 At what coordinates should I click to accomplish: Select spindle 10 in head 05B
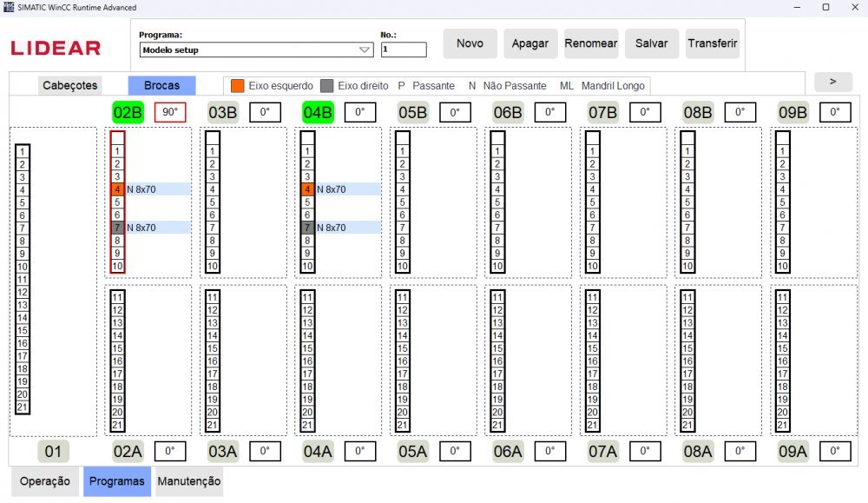pos(403,266)
